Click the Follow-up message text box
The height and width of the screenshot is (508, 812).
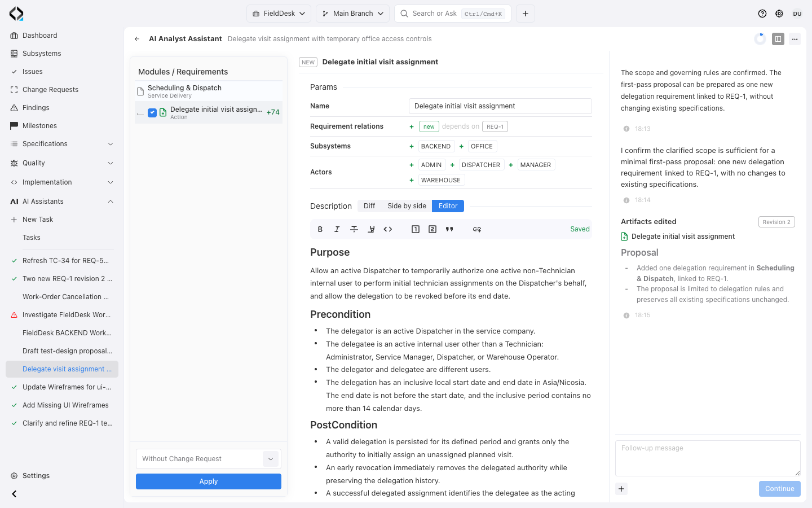(708, 458)
